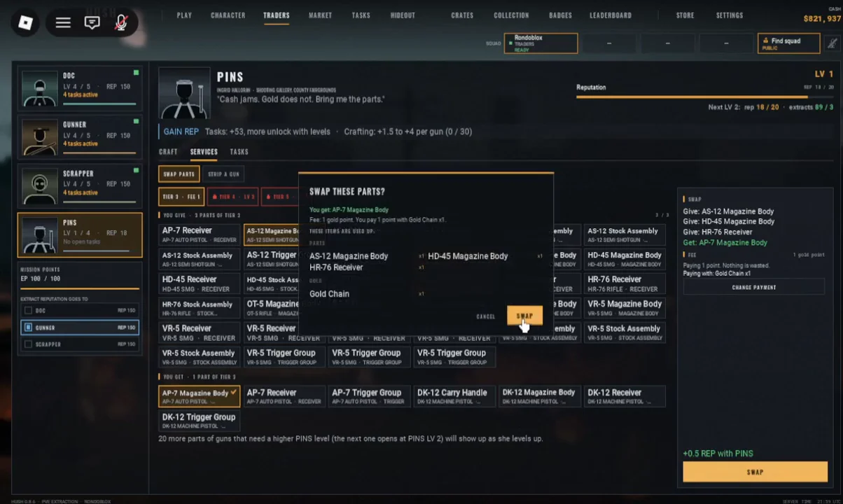The width and height of the screenshot is (843, 504).
Task: Select the SCRAPPER trader portrait
Action: (39, 185)
